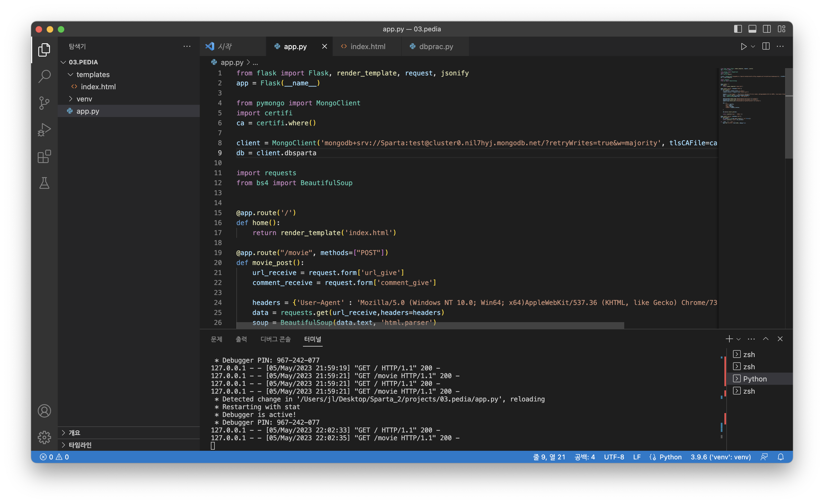
Task: Select interpreter 3.9.6 ('venv': venv)
Action: (721, 457)
